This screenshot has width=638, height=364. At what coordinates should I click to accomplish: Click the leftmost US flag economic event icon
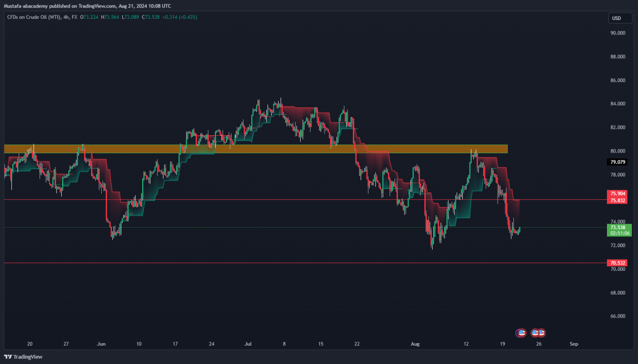[522, 333]
